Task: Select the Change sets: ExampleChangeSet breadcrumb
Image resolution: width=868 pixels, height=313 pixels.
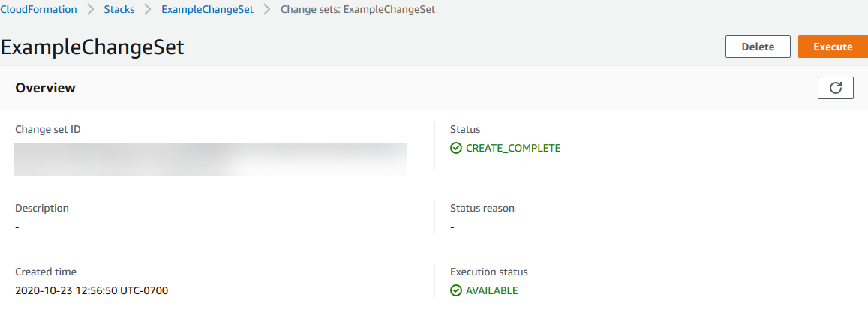Action: tap(357, 10)
